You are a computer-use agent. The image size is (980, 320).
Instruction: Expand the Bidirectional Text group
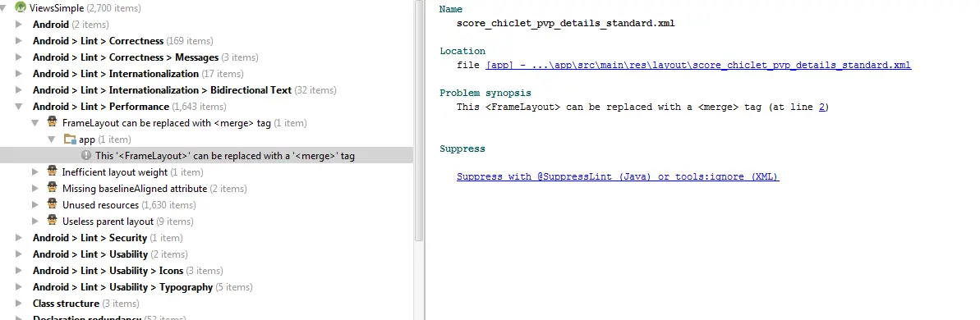click(20, 89)
